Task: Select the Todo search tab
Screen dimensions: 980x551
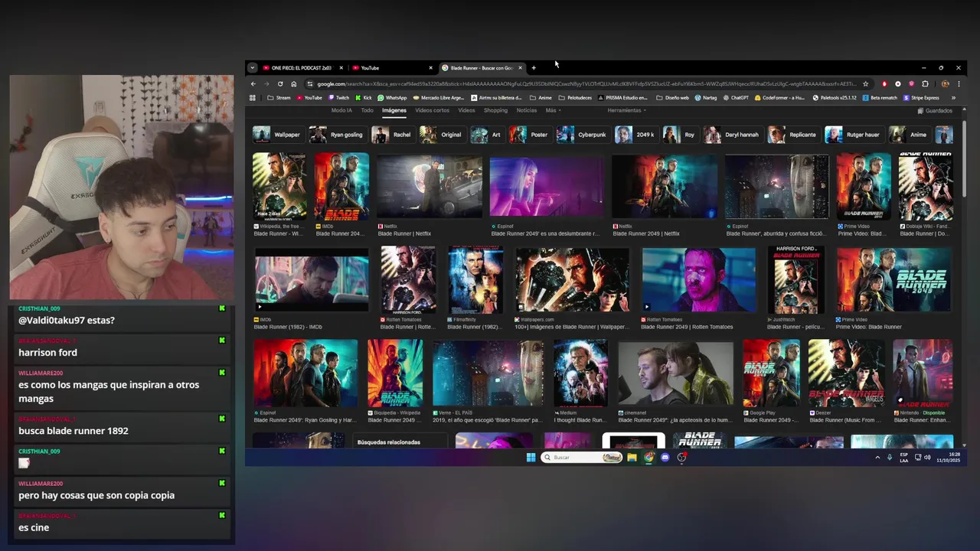Action: [x=367, y=111]
